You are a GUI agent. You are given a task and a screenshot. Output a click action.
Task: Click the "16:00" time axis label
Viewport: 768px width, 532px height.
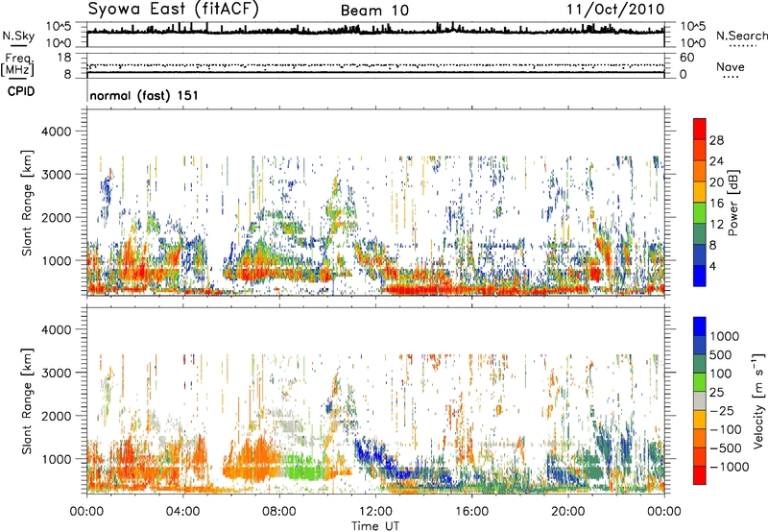[471, 512]
